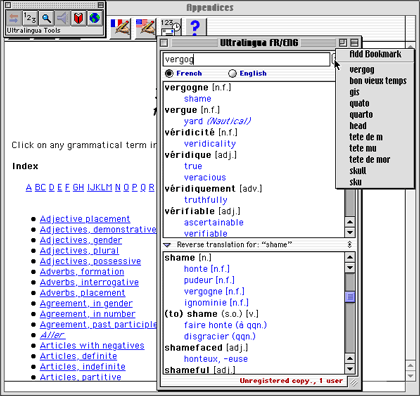Open the 'Adjective placement' link
The height and width of the screenshot is (396, 420).
tap(85, 219)
